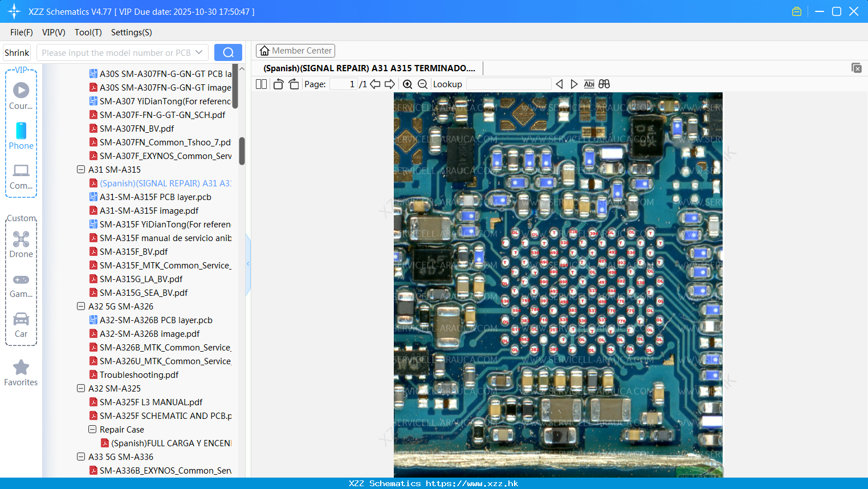The height and width of the screenshot is (489, 868).
Task: Click the tree scroll up arrow
Action: (x=242, y=69)
